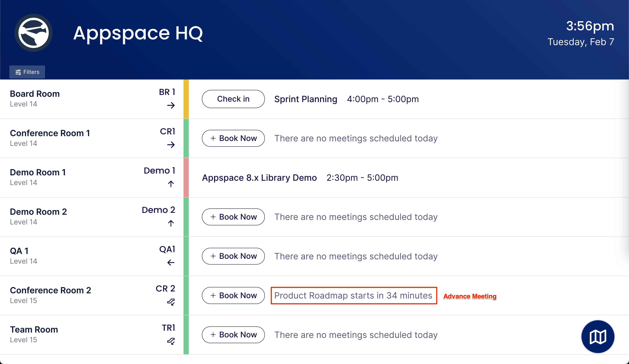
Task: Click the Conference Room 2 stairs icon
Action: pyautogui.click(x=171, y=302)
